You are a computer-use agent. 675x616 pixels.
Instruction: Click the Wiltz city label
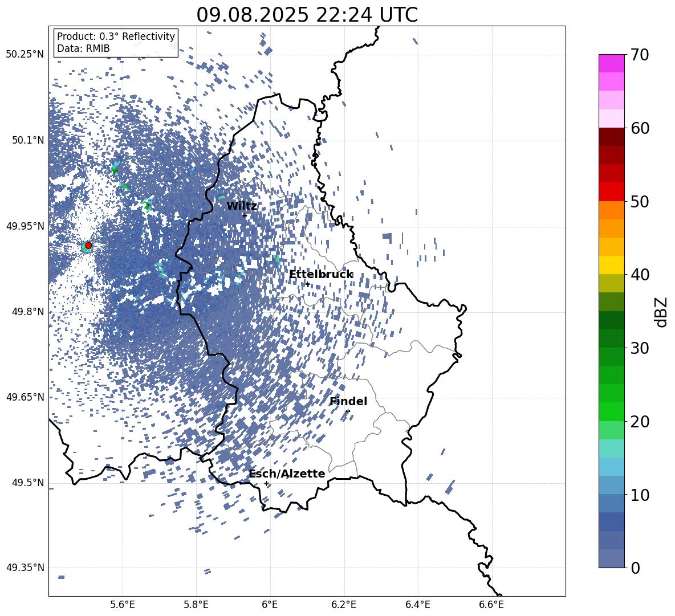(x=242, y=206)
